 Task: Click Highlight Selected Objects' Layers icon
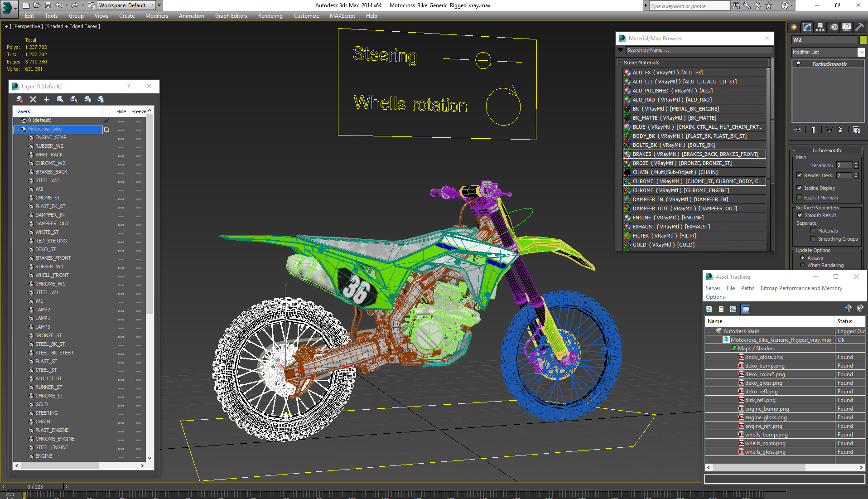pyautogui.click(x=74, y=99)
